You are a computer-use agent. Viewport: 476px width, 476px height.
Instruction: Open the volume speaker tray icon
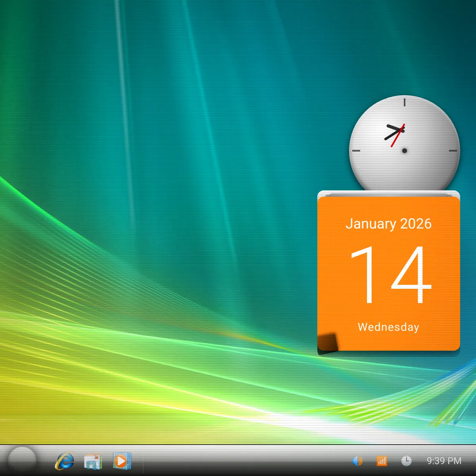(357, 461)
